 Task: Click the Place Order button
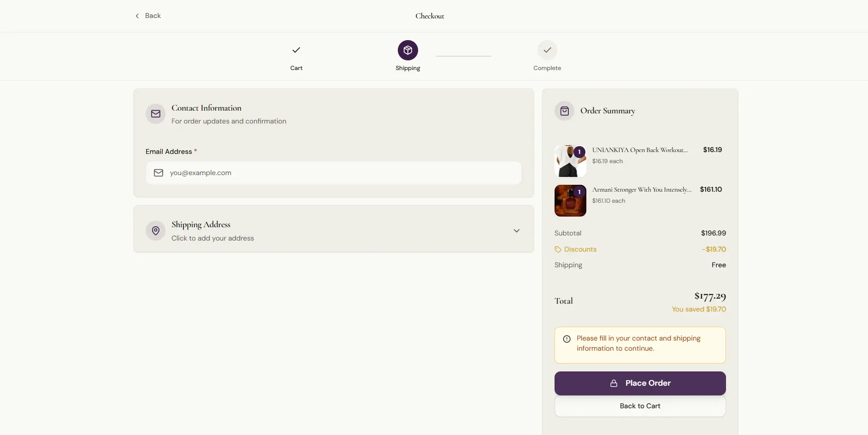(x=640, y=383)
